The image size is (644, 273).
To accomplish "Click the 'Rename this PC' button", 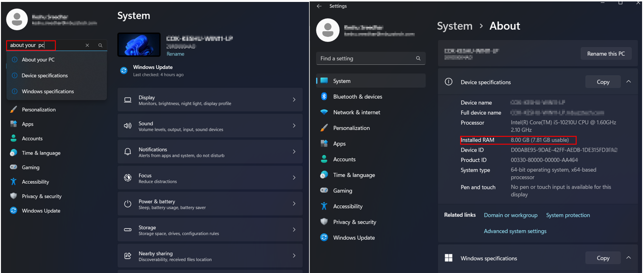I will tap(606, 54).
